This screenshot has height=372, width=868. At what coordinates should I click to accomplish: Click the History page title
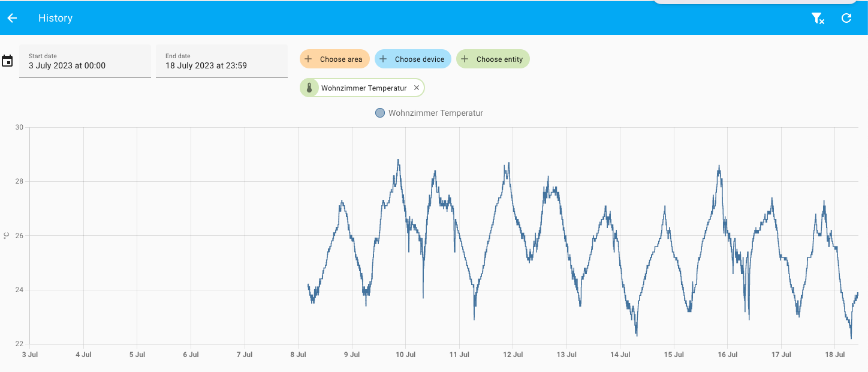[55, 18]
